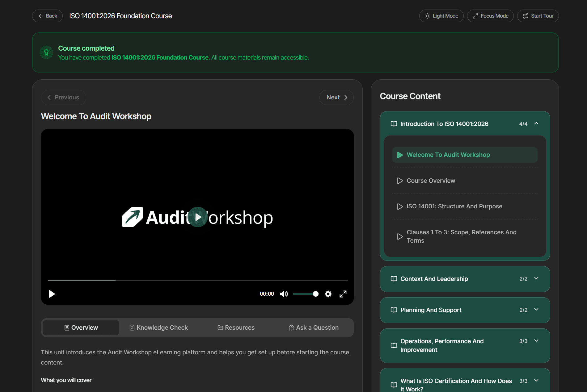Viewport: 587px width, 392px height.
Task: Click the 2/2 count on Context And Leadership
Action: coord(523,279)
